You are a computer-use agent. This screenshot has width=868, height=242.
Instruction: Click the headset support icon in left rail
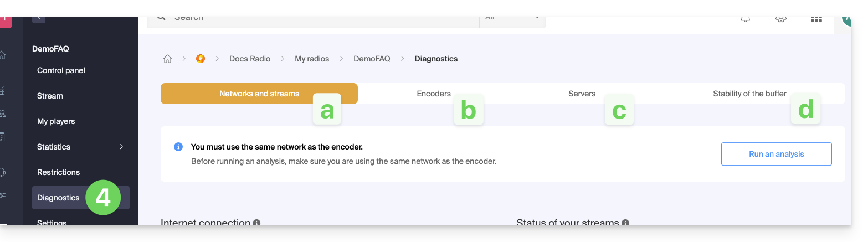pos(3,172)
